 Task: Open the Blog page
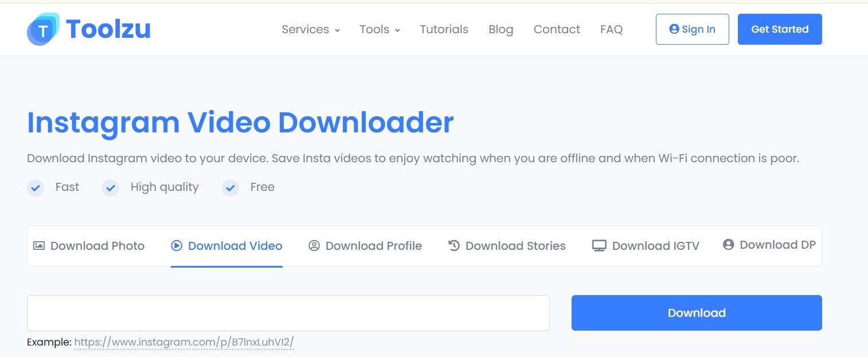501,29
